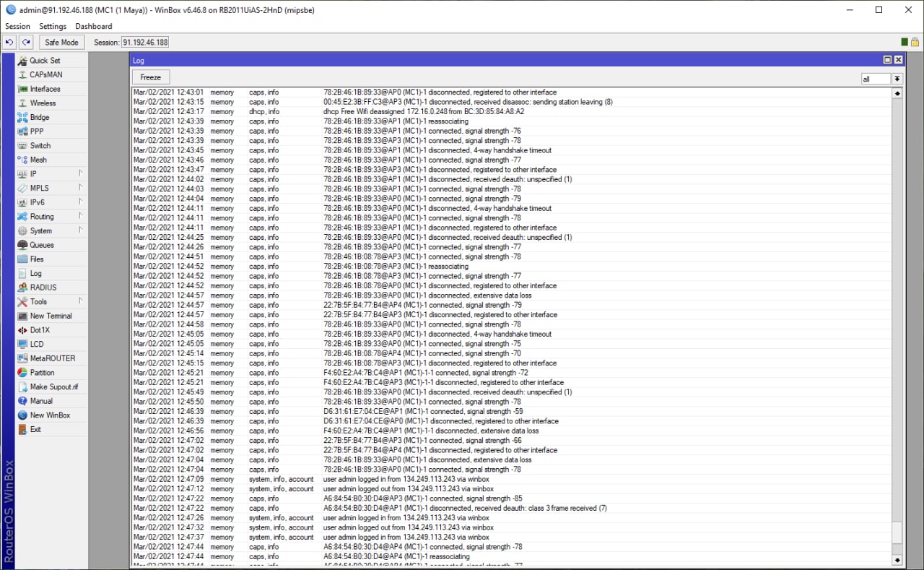Screen dimensions: 924x570
Task: Maximize the Log panel window
Action: click(x=887, y=60)
